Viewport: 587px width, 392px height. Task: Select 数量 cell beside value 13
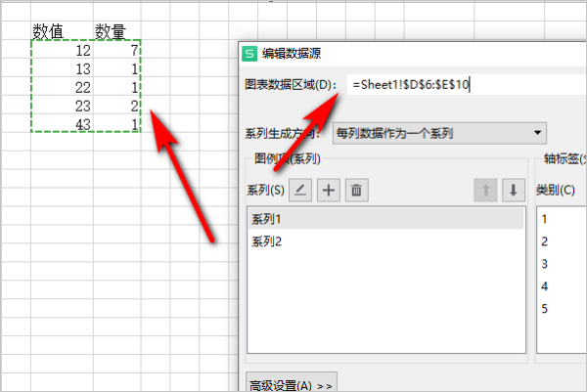[x=117, y=67]
